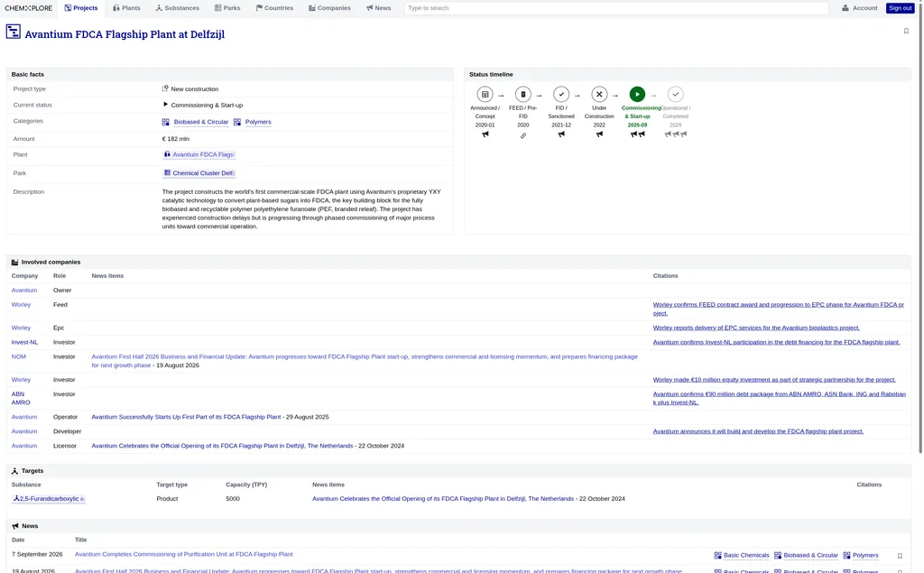924x573 pixels.
Task: Open the Purification Unit commissioning news title
Action: [x=184, y=555]
